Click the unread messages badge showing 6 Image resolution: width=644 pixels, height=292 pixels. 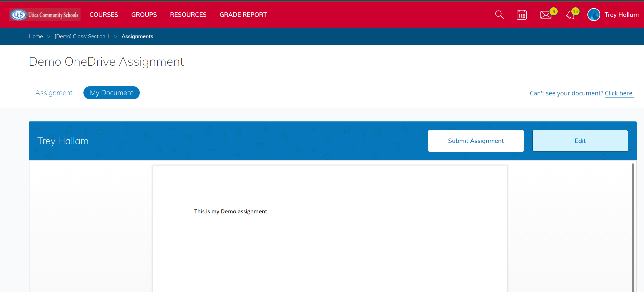[x=554, y=12]
